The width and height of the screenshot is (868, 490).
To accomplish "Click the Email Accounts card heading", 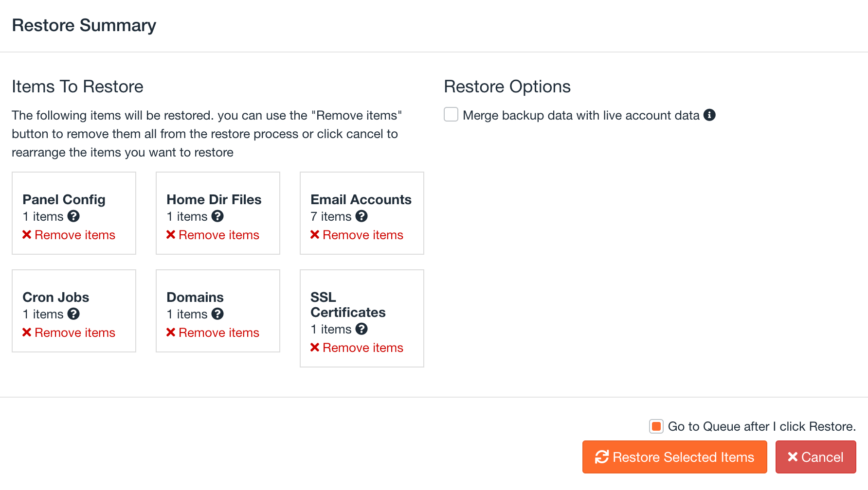I will [x=361, y=199].
